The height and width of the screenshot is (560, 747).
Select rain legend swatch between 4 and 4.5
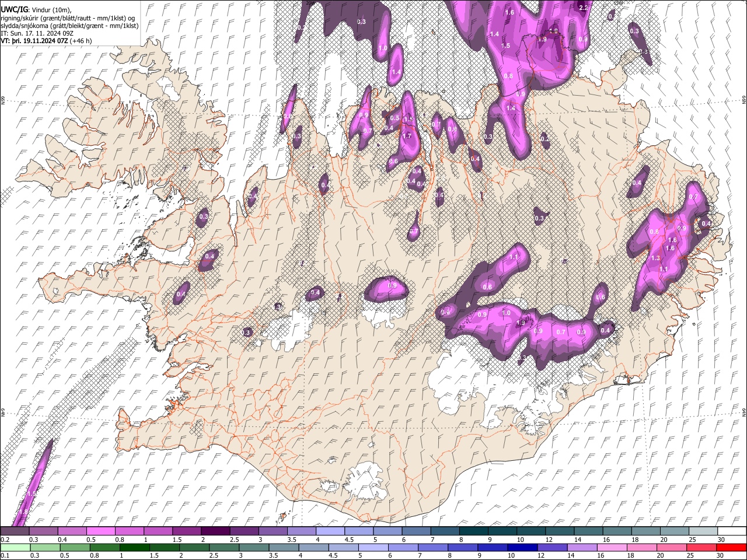point(314,547)
